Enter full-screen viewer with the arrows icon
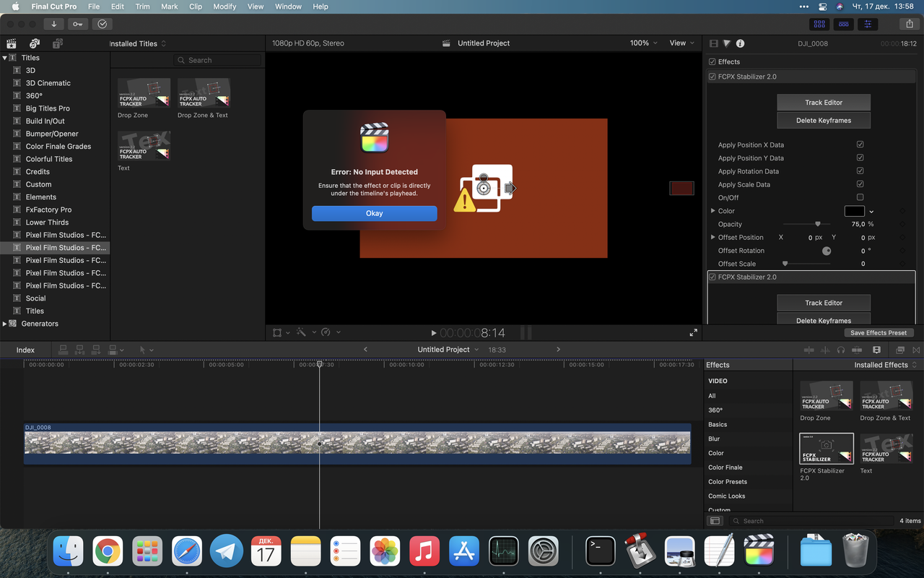924x578 pixels. coord(693,332)
